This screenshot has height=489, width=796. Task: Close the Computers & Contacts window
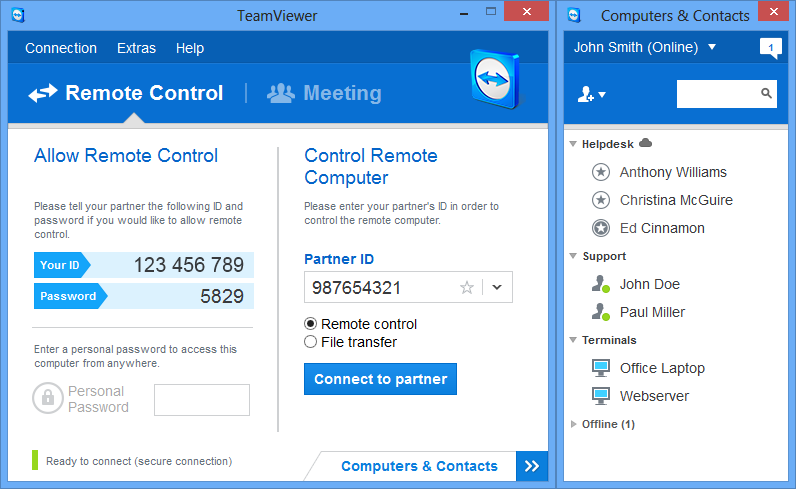[x=773, y=11]
